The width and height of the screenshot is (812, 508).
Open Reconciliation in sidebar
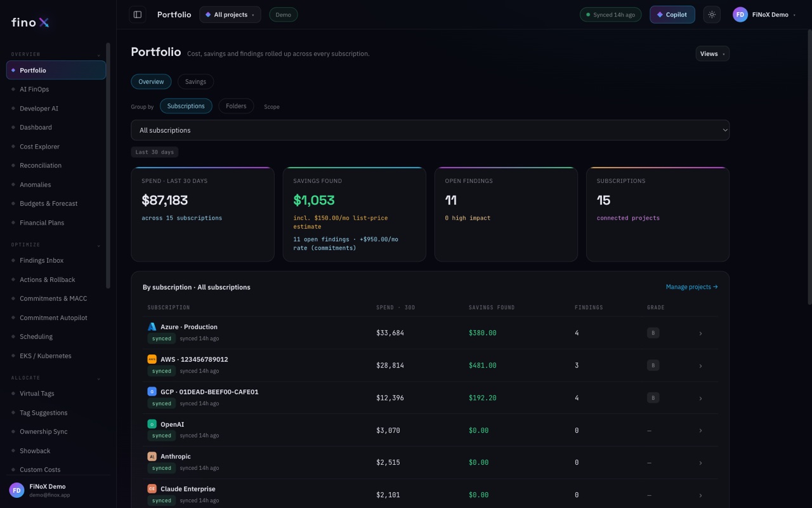click(56, 166)
